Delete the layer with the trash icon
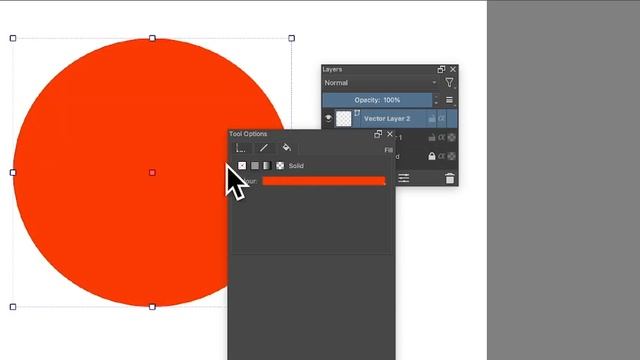This screenshot has height=360, width=640. coord(450,178)
